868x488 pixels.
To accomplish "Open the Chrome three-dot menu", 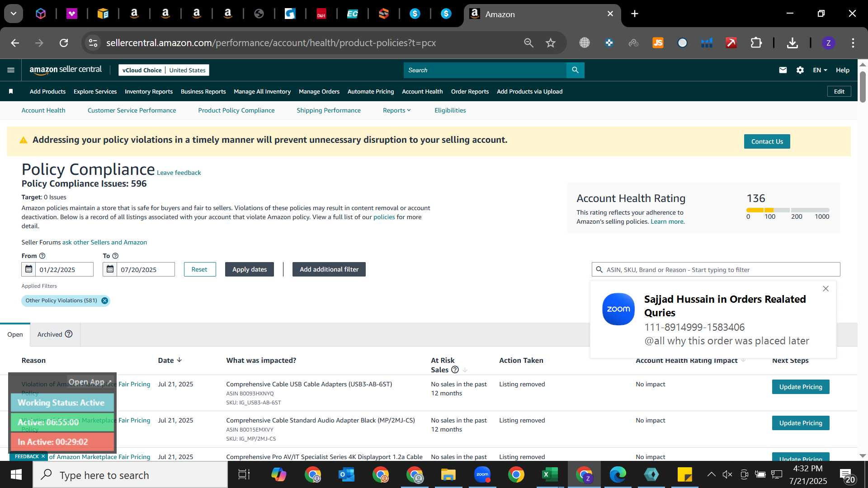I will 853,43.
